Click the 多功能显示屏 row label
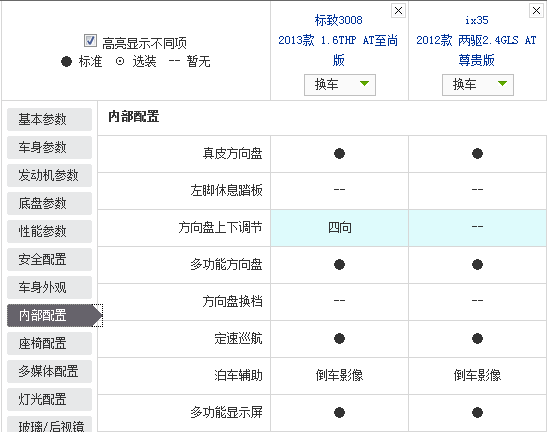The image size is (547, 432). 226,412
